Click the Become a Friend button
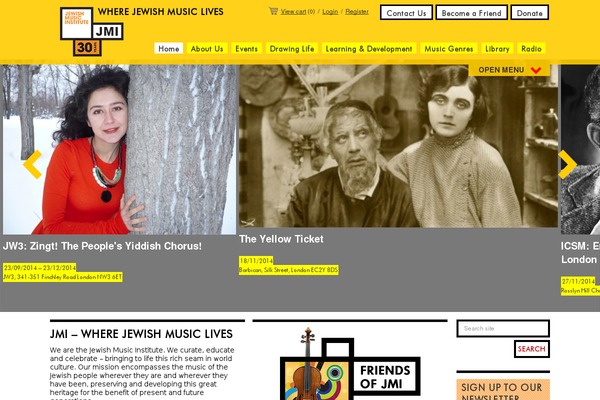This screenshot has width=600, height=400. [x=471, y=13]
